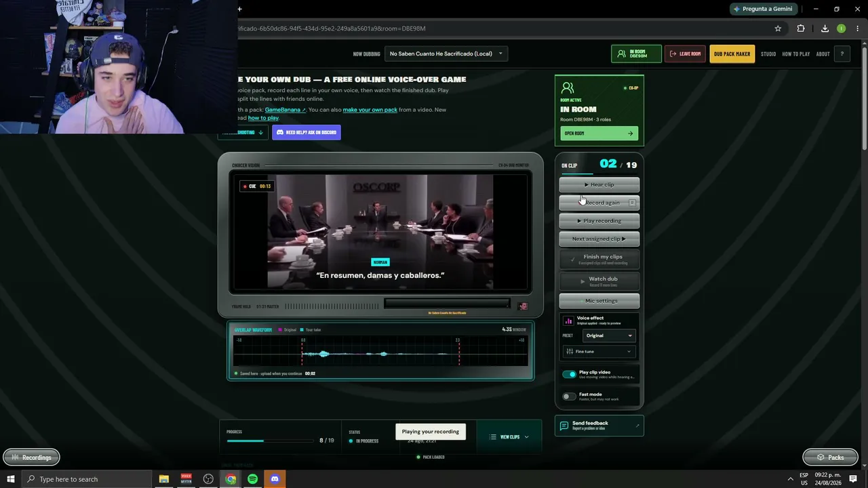Click the Windows search box
Screen dimensions: 868x488
(x=87, y=479)
